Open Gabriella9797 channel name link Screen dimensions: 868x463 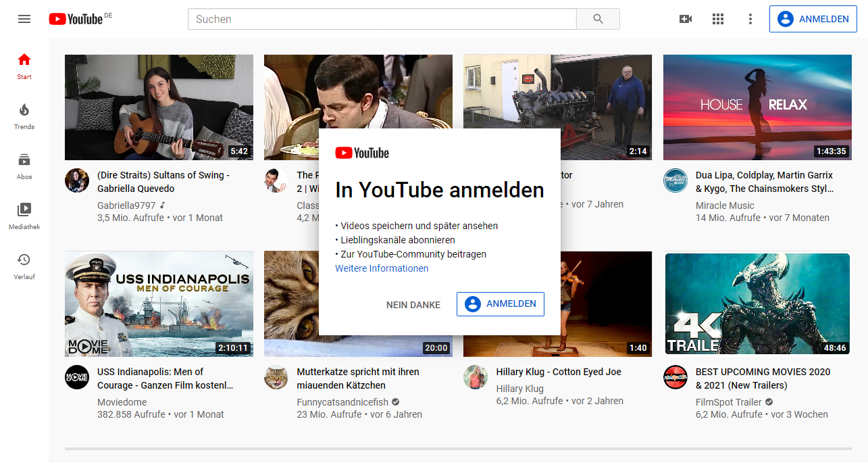(x=126, y=205)
